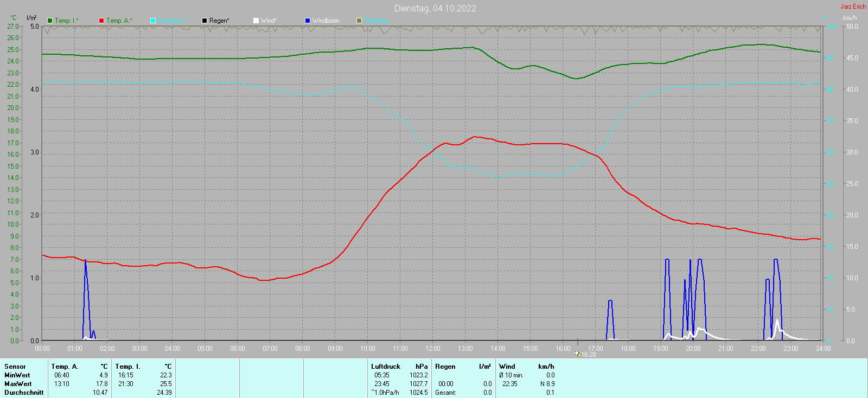Click the blue Windböen legend swatch
The height and width of the screenshot is (398, 868).
click(308, 21)
